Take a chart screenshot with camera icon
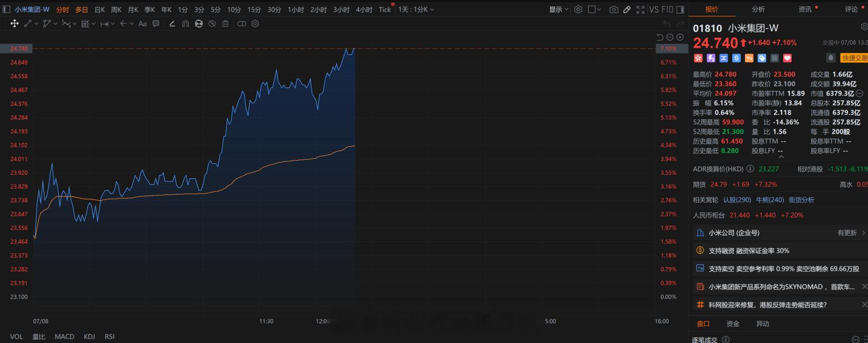The height and width of the screenshot is (343, 868). (x=614, y=10)
